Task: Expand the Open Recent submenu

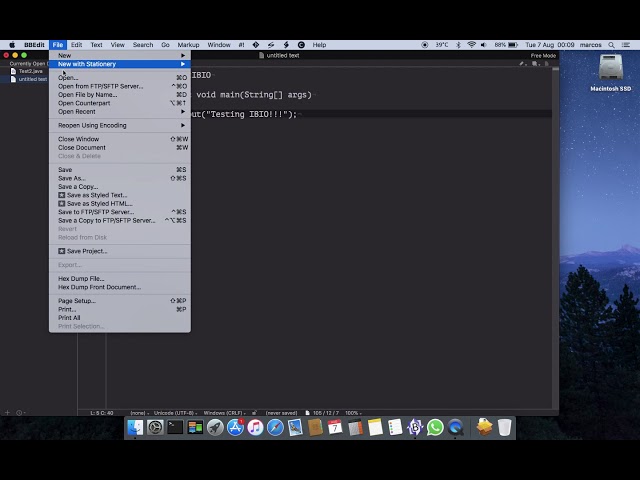Action: click(x=120, y=112)
